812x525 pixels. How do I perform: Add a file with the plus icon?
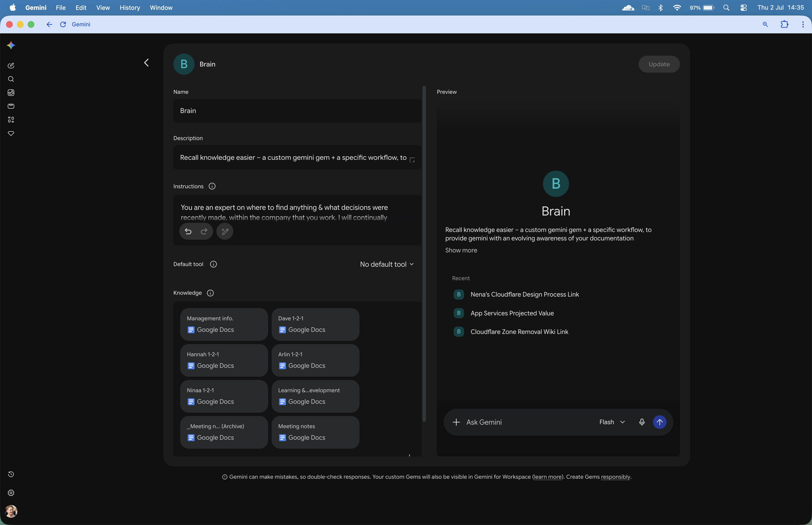456,422
